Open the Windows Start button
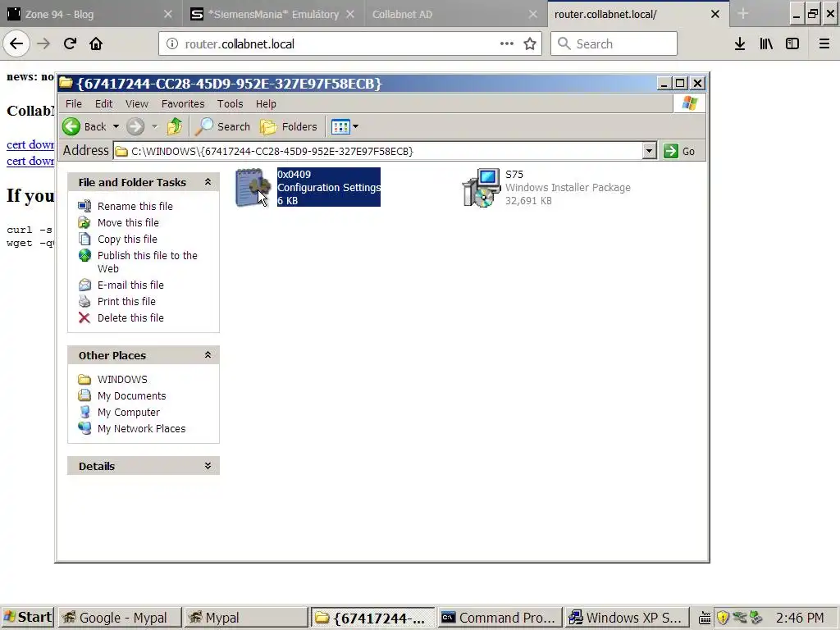840x630 pixels. [27, 618]
